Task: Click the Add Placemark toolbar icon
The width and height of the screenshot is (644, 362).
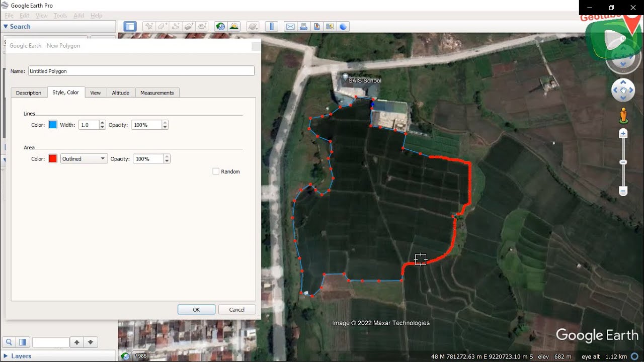Action: tap(149, 27)
